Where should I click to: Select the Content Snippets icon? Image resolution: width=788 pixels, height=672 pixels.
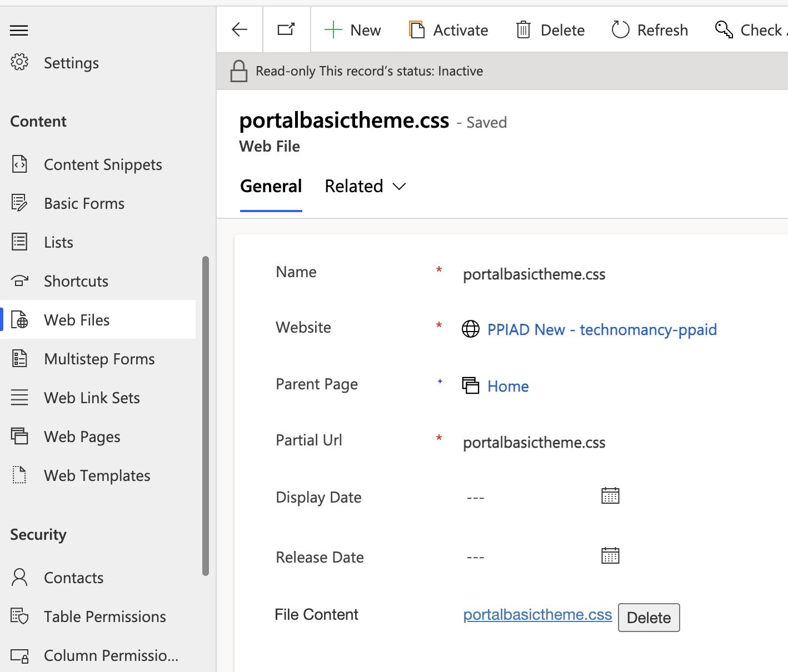19,163
